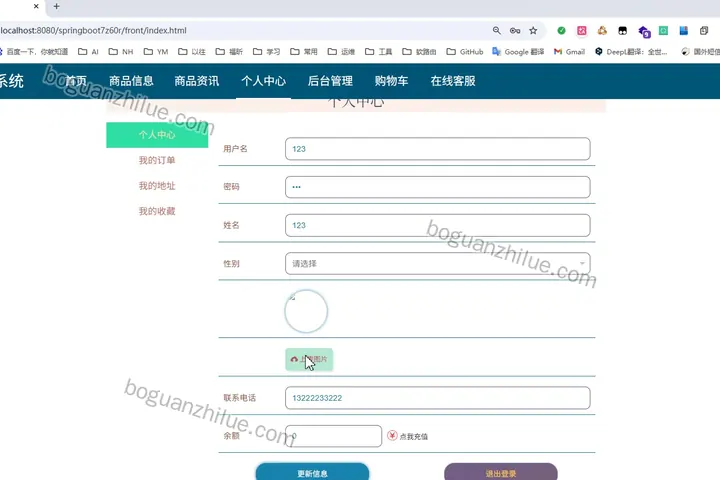Open the YM bookmarks folder
The image size is (720, 480).
pos(156,51)
